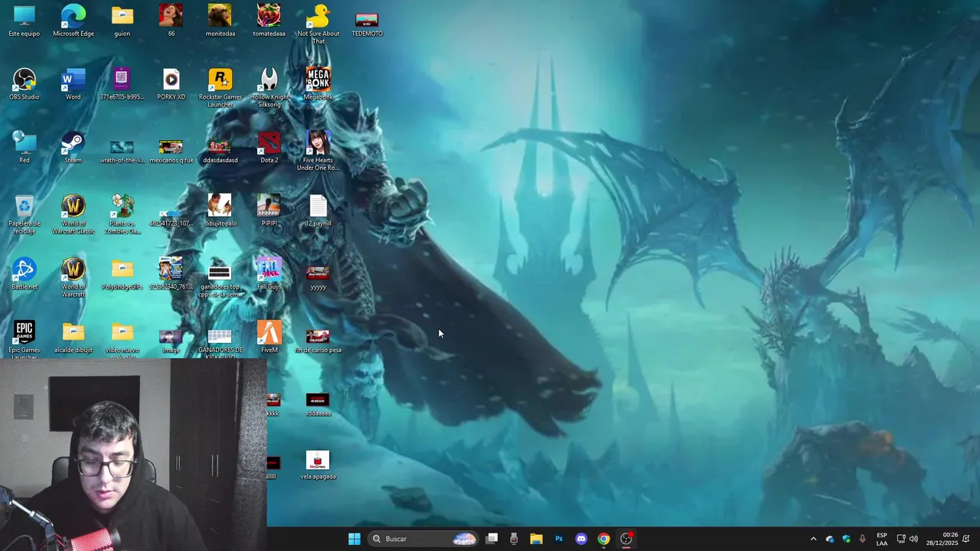Image resolution: width=980 pixels, height=551 pixels.
Task: Open the alcalde dibujit folder
Action: click(x=73, y=337)
